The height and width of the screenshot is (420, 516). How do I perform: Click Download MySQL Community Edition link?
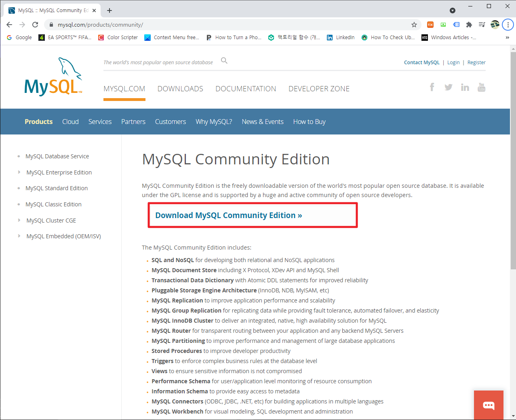point(229,215)
